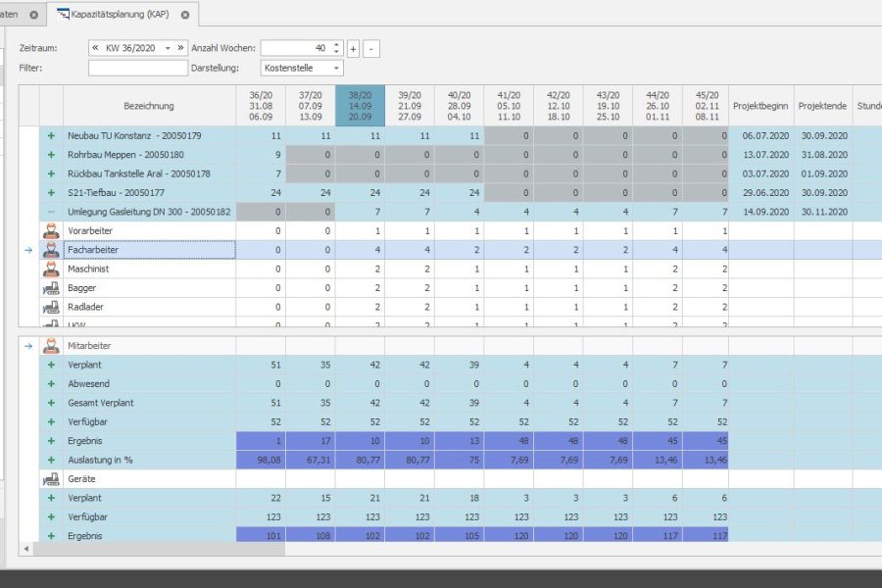Click the Geräte section machine icon
This screenshot has height=588, width=882.
point(51,479)
